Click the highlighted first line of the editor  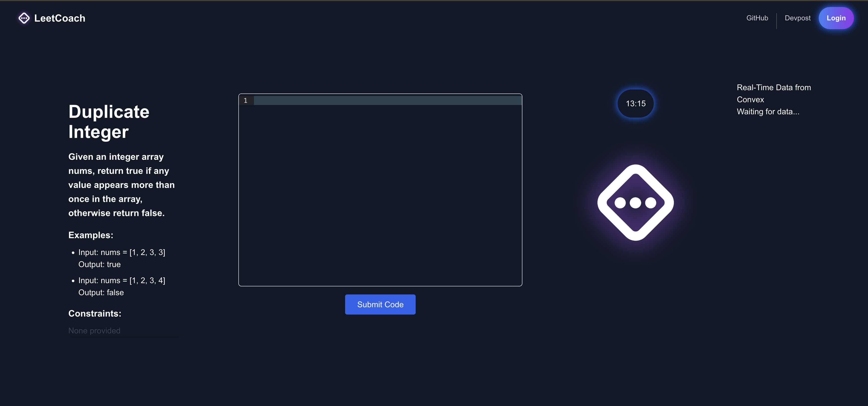click(388, 100)
